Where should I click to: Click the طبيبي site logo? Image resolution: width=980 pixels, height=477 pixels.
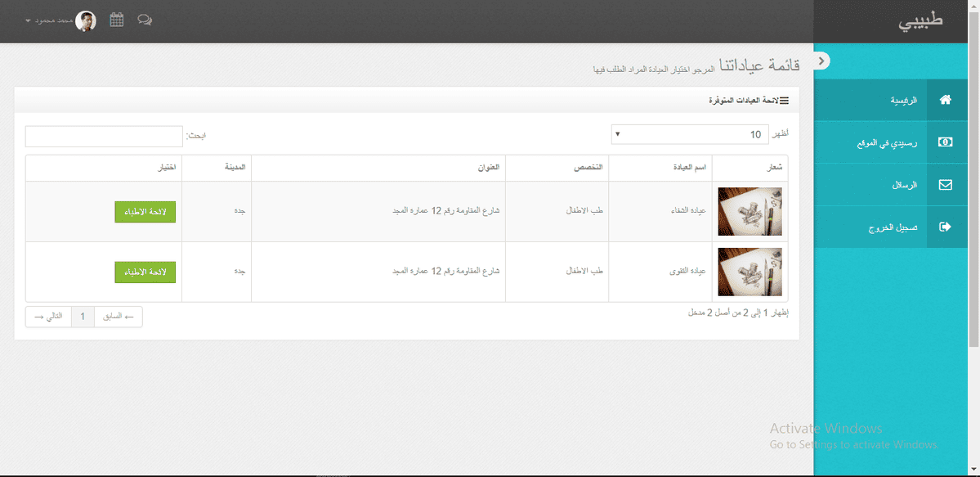coord(920,20)
